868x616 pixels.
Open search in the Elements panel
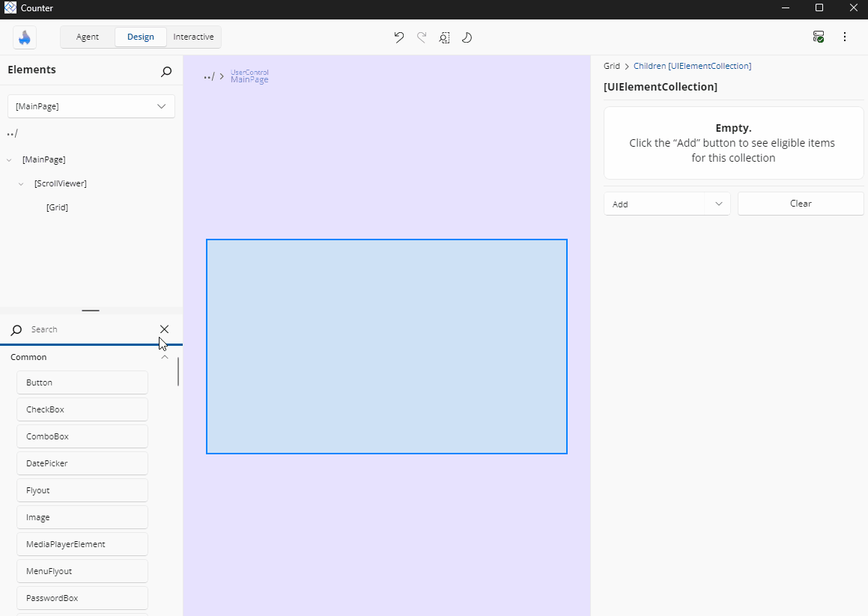tap(166, 70)
